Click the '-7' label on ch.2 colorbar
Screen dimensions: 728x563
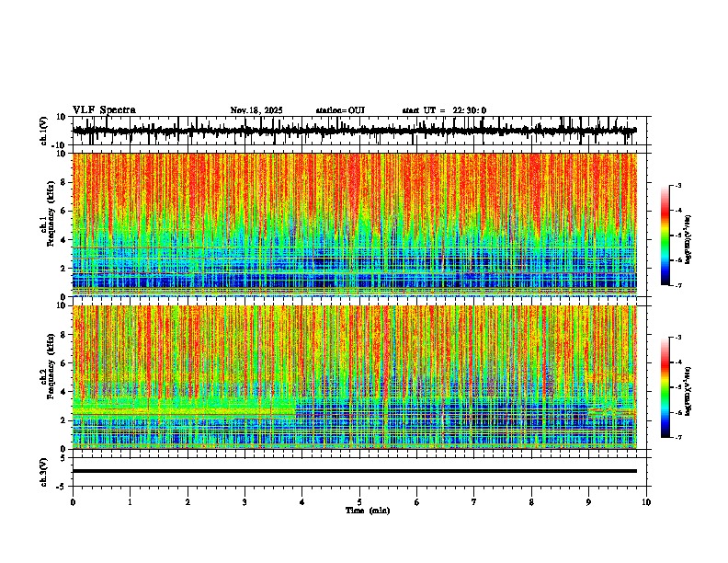point(678,438)
